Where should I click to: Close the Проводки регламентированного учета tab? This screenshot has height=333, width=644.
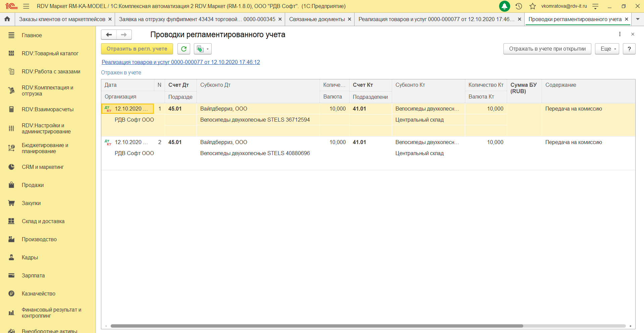tap(627, 19)
